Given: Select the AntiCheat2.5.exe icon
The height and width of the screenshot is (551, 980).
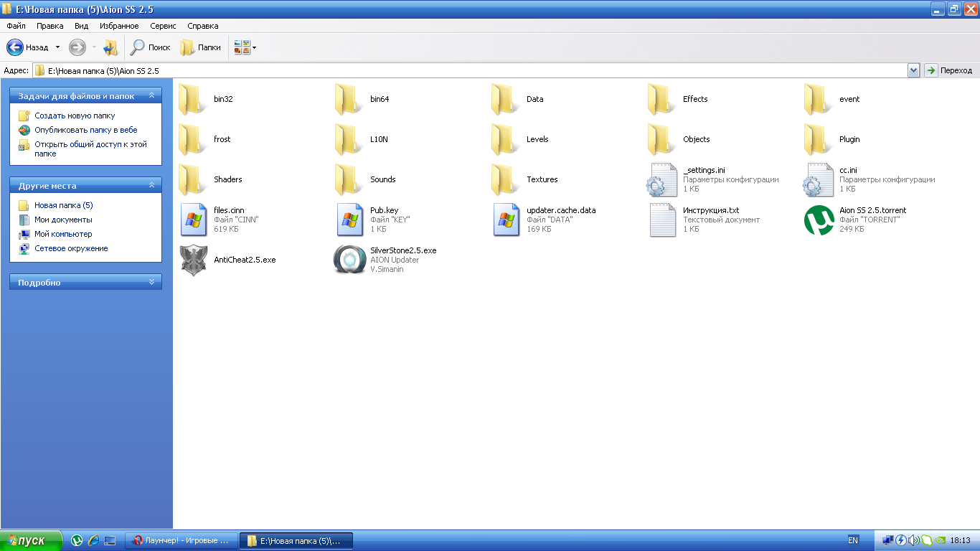Looking at the screenshot, I should click(194, 260).
